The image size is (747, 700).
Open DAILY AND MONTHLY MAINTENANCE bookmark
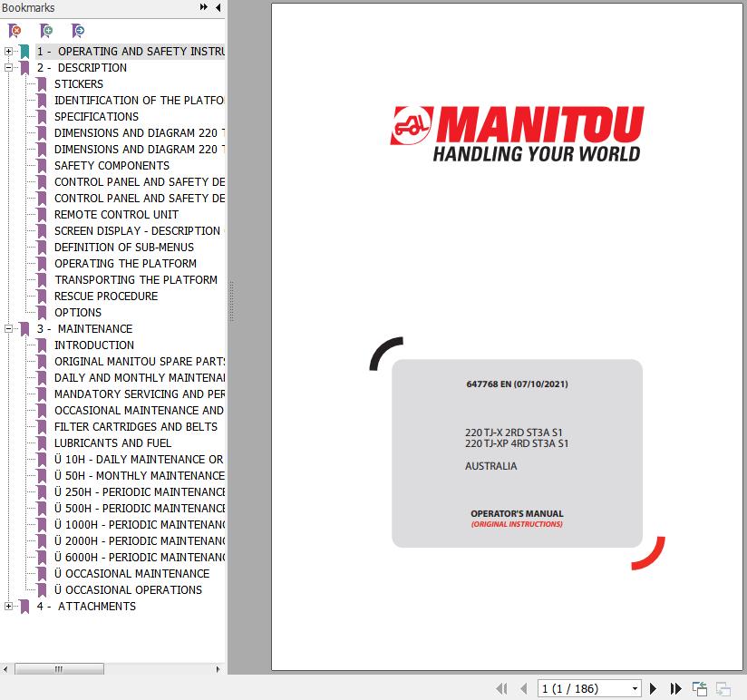tap(140, 377)
